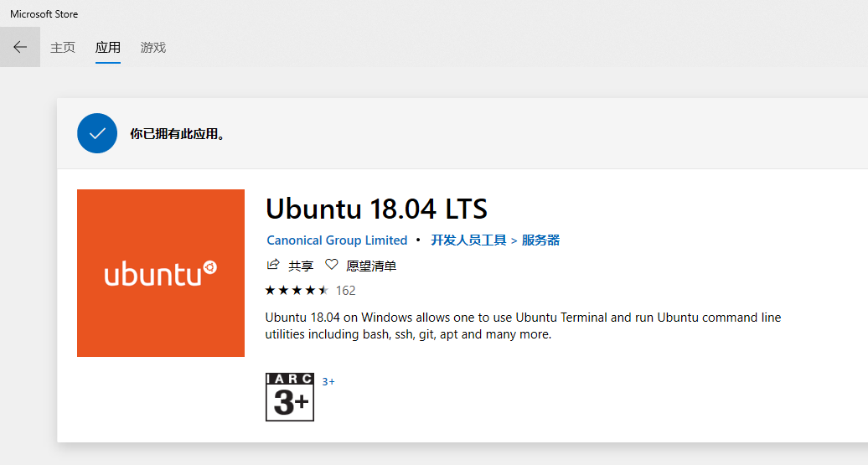The width and height of the screenshot is (868, 465).
Task: Click the share arrow icon
Action: point(273,265)
